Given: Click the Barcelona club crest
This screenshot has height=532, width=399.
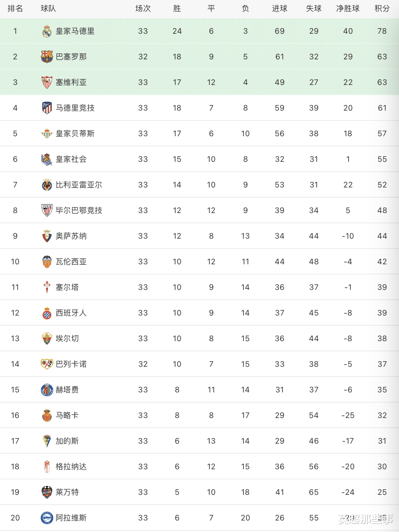Looking at the screenshot, I should click(47, 57).
